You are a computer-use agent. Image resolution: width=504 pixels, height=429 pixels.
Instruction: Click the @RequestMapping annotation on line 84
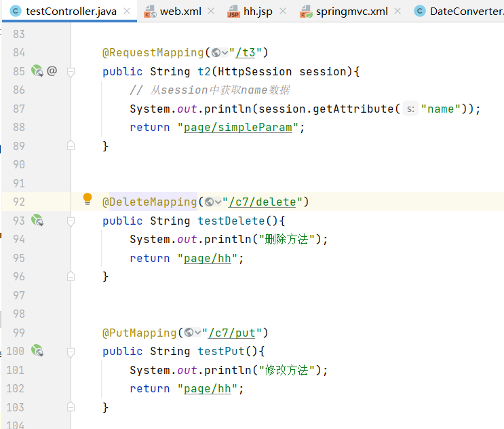153,52
